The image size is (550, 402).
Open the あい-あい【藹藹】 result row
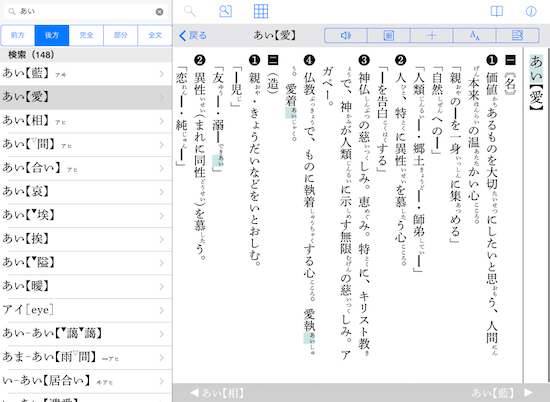[x=86, y=334]
